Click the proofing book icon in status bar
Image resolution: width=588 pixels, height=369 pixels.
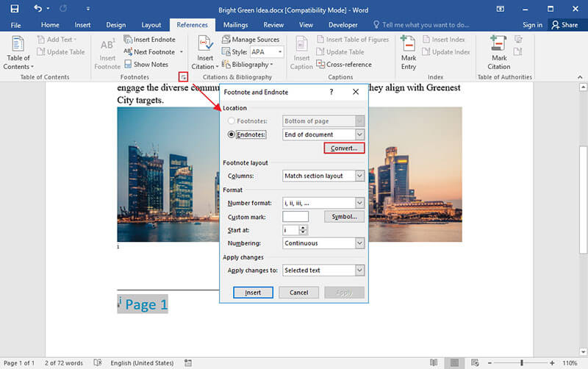pos(98,362)
